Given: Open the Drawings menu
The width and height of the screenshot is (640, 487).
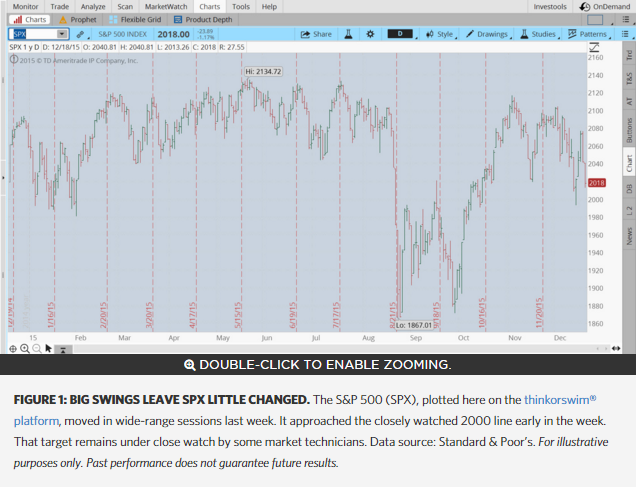Looking at the screenshot, I should point(487,34).
